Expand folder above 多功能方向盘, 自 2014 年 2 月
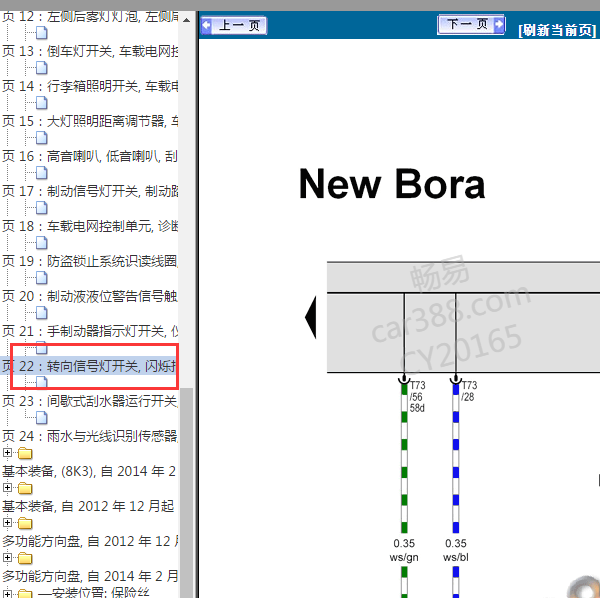Image resolution: width=600 pixels, height=598 pixels. tap(7, 558)
